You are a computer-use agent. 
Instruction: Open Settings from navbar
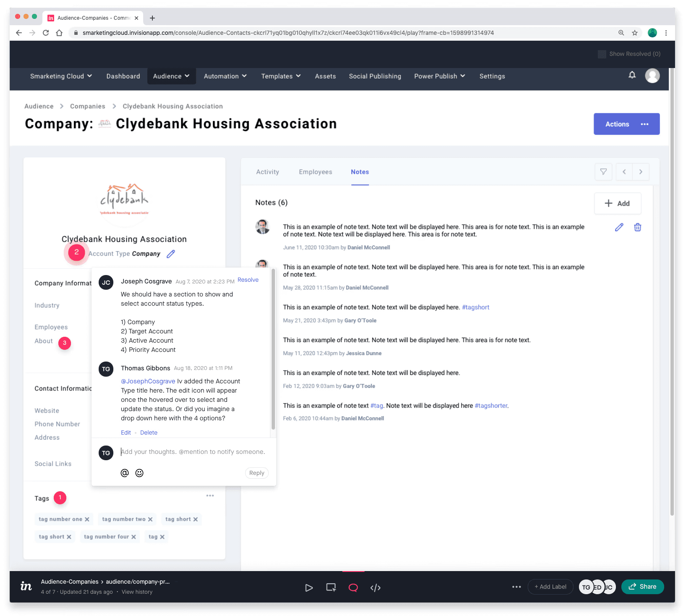(x=492, y=76)
